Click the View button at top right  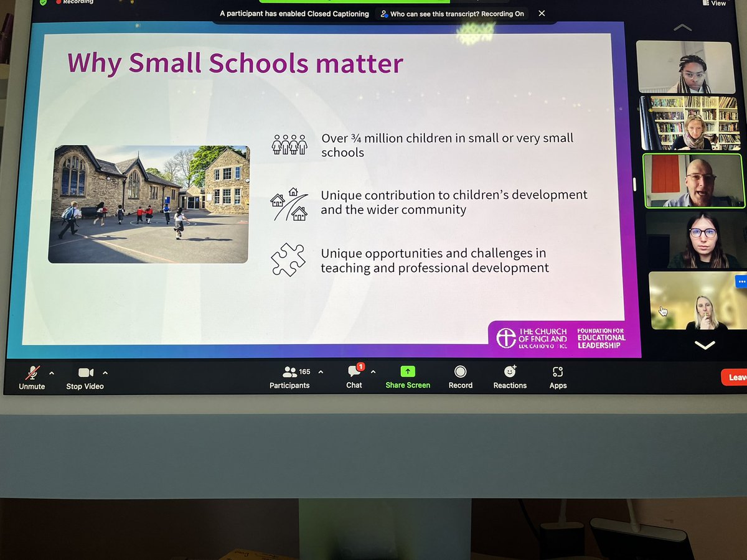point(713,3)
